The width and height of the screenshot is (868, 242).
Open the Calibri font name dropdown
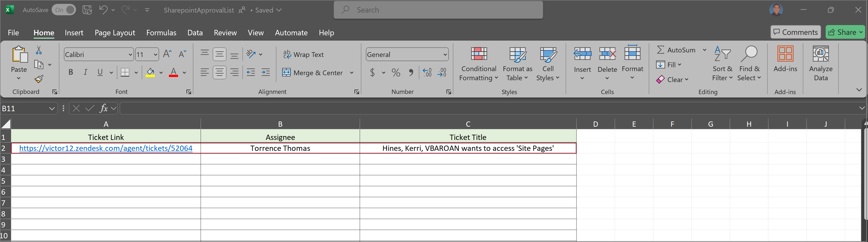[x=130, y=54]
